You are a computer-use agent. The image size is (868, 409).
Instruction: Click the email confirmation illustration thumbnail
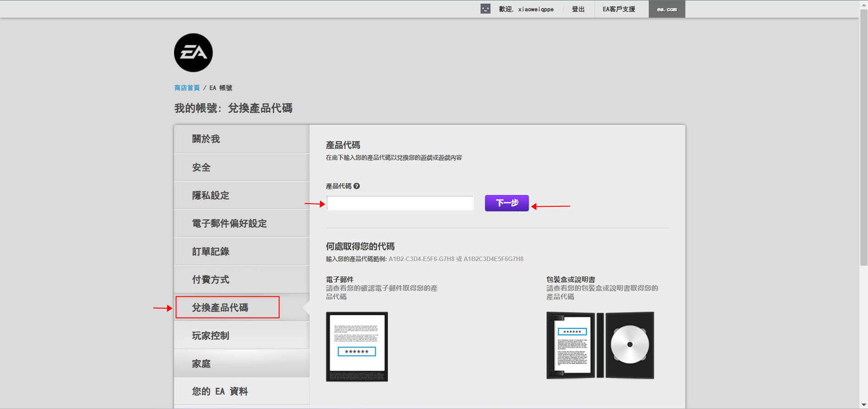357,347
